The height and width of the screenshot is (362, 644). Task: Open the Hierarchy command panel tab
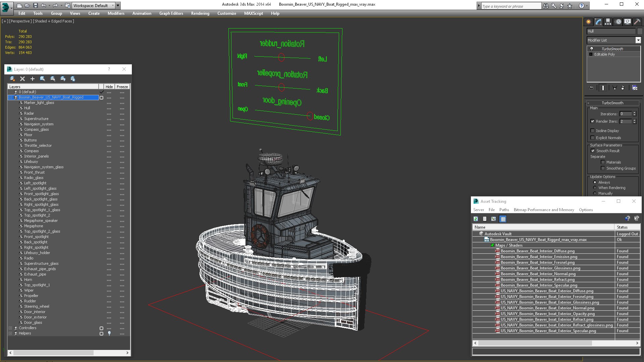click(x=608, y=22)
